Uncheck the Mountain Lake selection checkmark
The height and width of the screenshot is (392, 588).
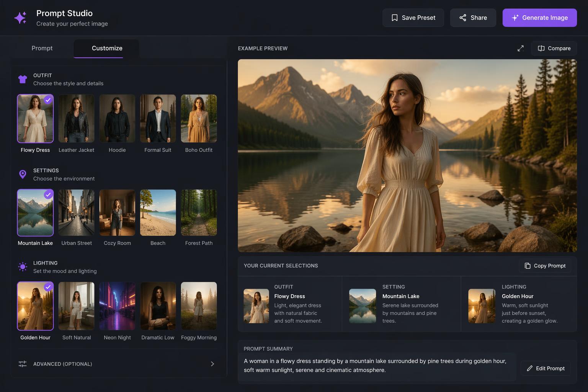point(48,195)
